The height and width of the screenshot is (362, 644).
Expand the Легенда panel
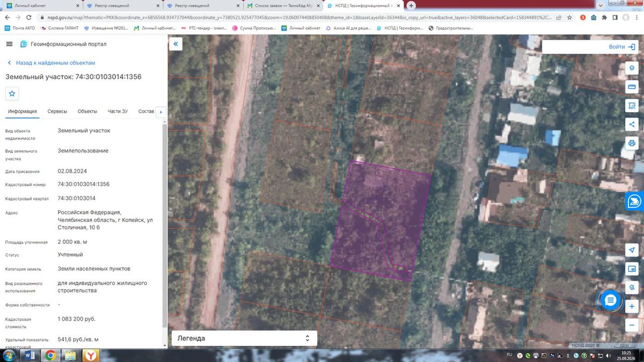[244, 338]
